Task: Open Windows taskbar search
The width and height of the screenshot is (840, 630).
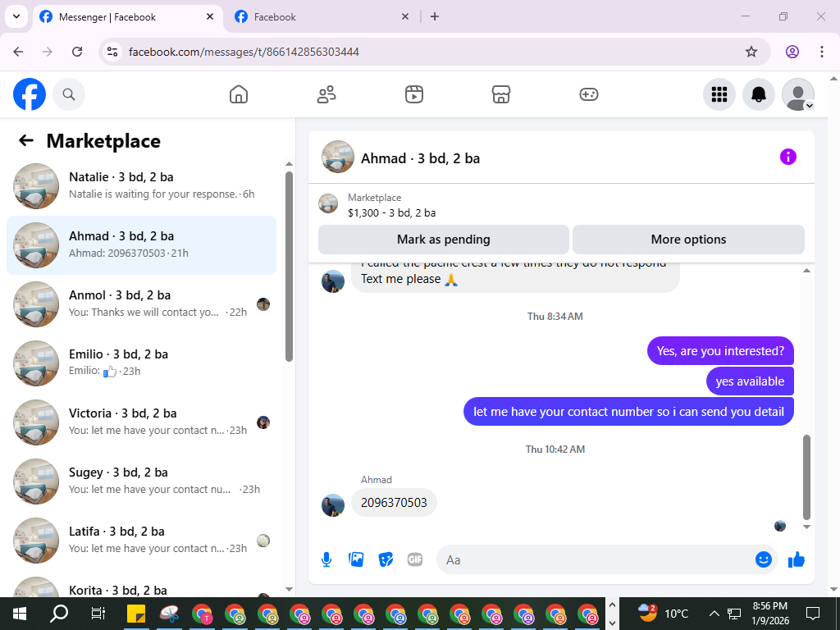Action: (x=59, y=614)
